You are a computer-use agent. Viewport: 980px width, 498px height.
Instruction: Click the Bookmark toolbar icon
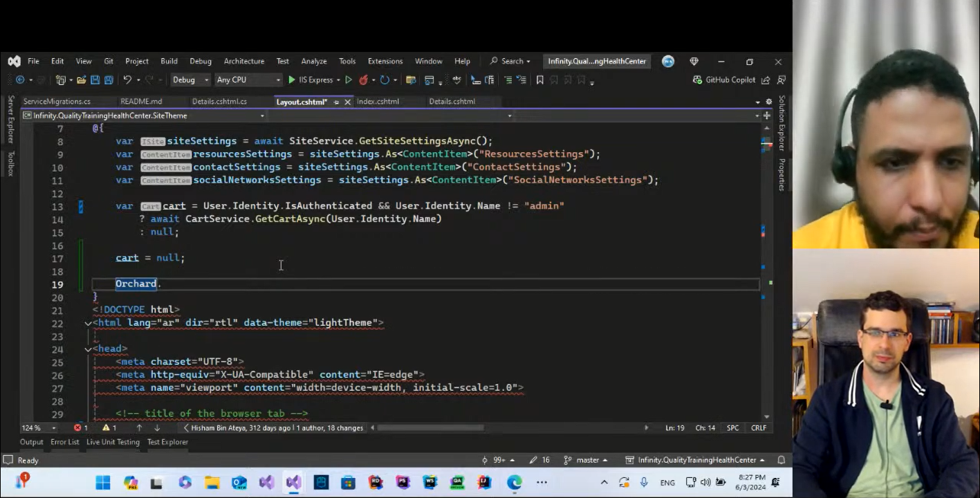click(x=540, y=80)
